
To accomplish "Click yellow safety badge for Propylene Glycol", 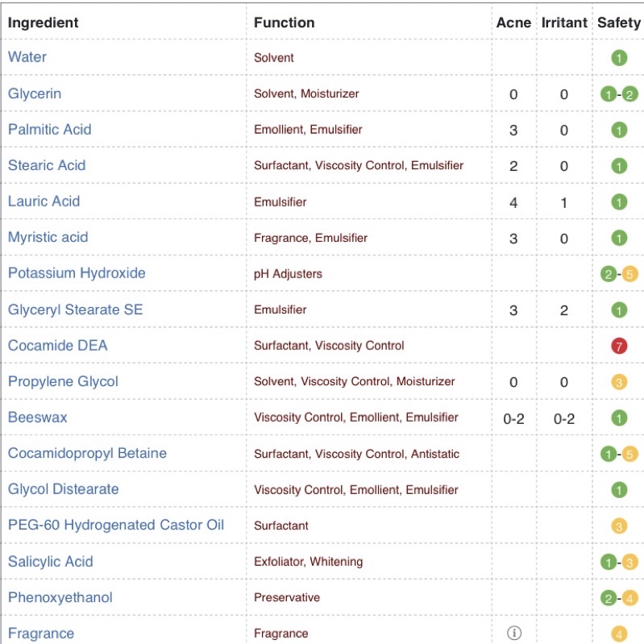I will (619, 382).
